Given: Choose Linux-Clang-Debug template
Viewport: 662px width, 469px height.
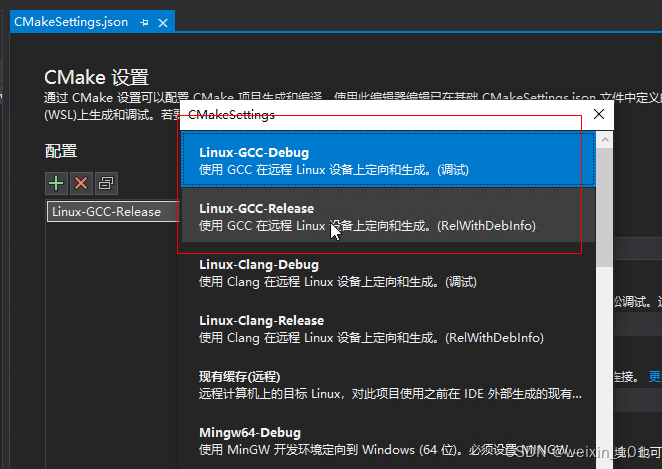Looking at the screenshot, I should (x=388, y=273).
